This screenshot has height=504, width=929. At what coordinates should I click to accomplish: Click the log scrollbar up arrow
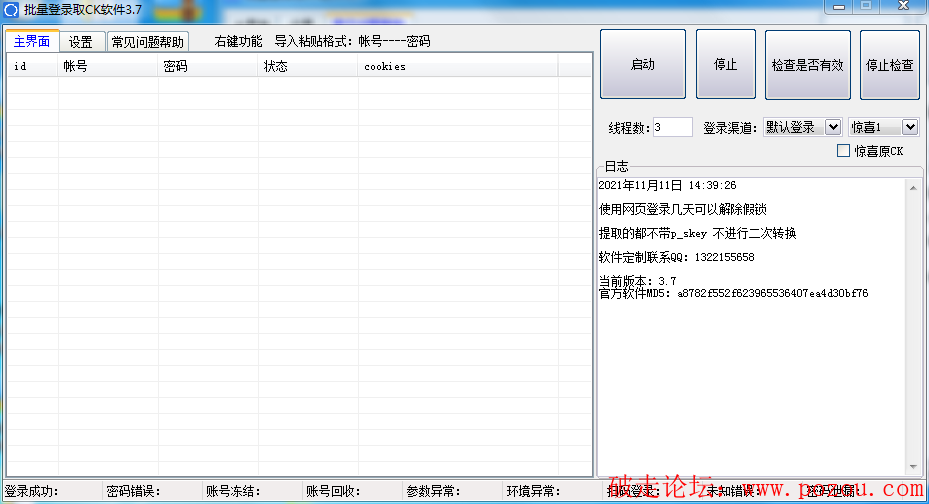pyautogui.click(x=913, y=187)
